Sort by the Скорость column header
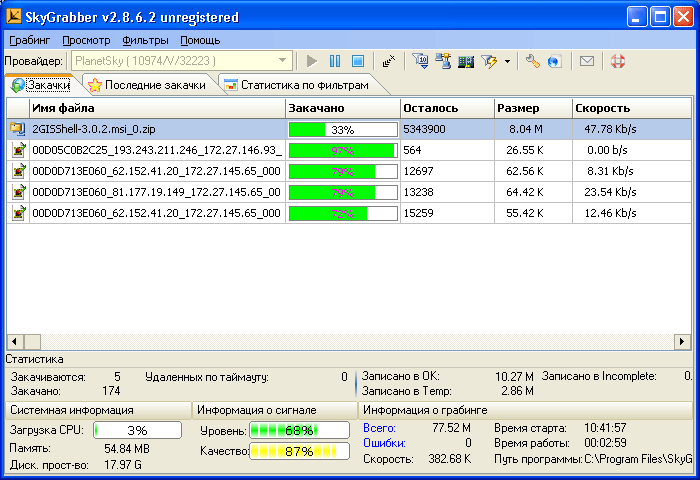This screenshot has height=480, width=700. (631, 108)
